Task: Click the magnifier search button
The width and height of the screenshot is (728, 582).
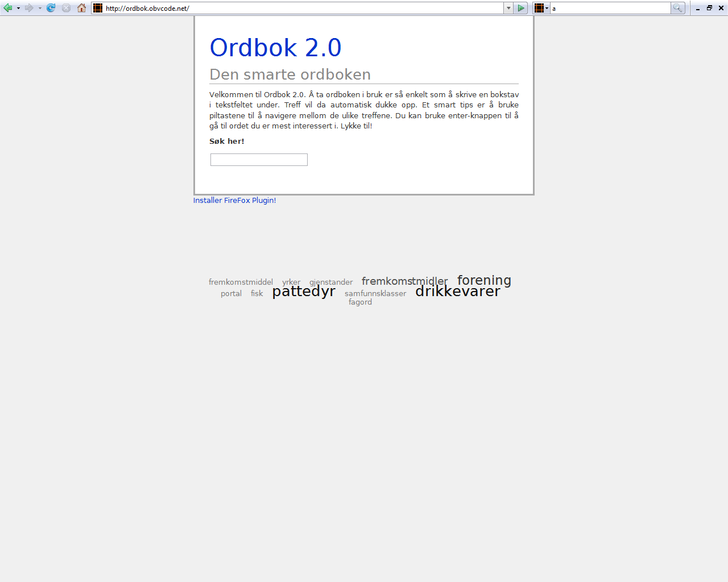Action: click(677, 8)
